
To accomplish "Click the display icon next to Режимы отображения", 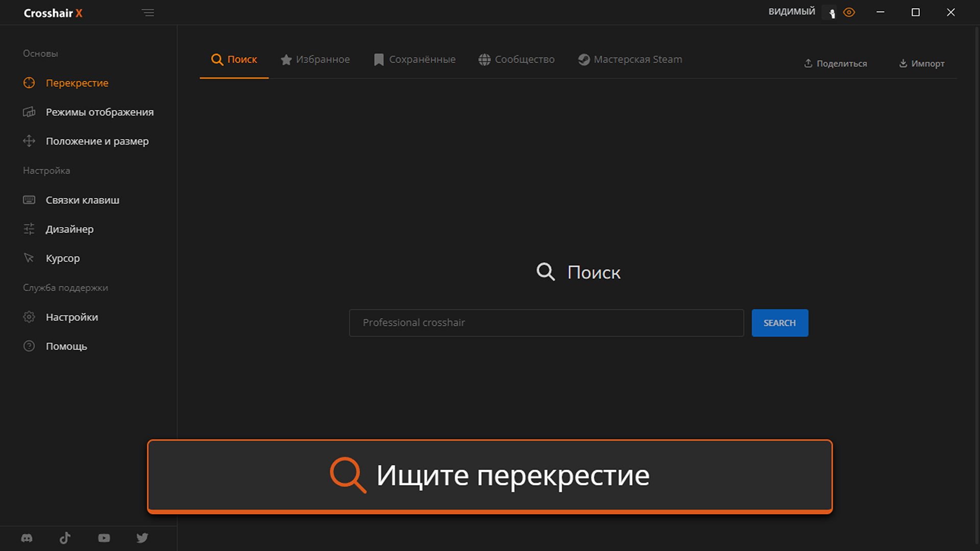I will click(29, 112).
